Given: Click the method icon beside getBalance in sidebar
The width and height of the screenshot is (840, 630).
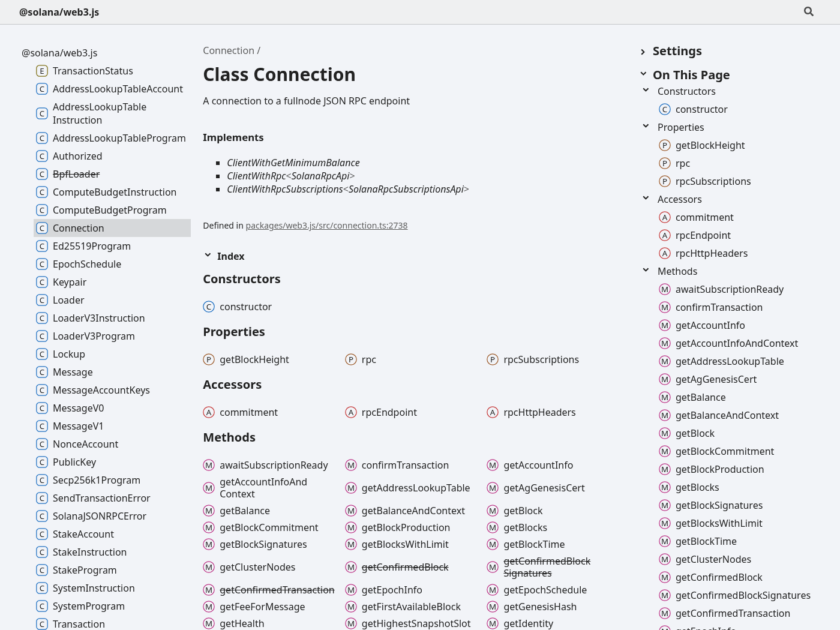Looking at the screenshot, I should (665, 397).
